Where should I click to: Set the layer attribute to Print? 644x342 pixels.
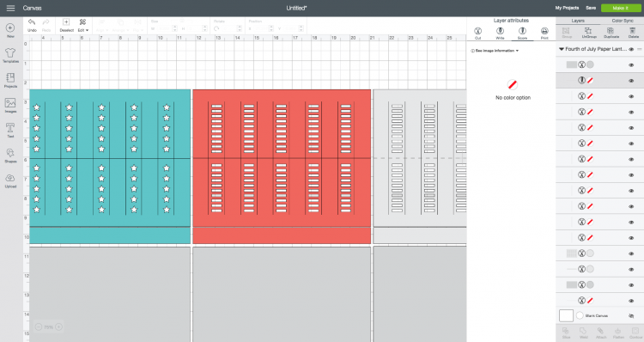(x=544, y=34)
